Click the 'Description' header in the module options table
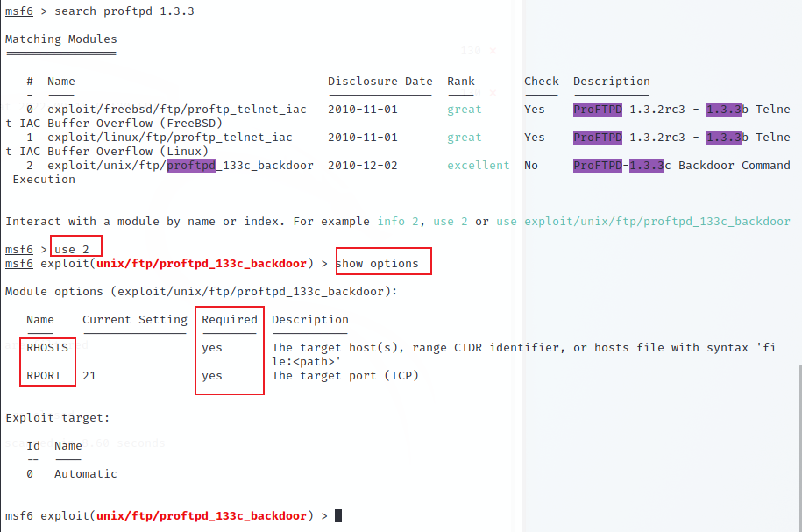 310,320
